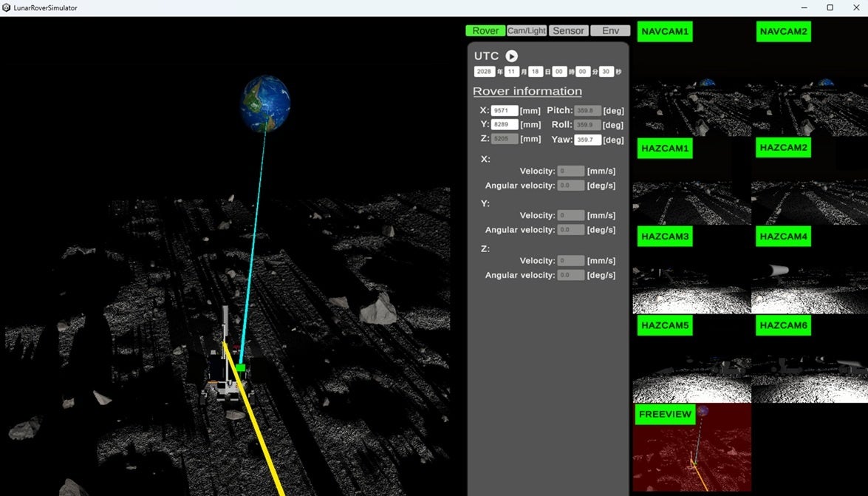Toggle the NAVCAM2 camera view
This screenshot has width=868, height=496.
tap(783, 32)
